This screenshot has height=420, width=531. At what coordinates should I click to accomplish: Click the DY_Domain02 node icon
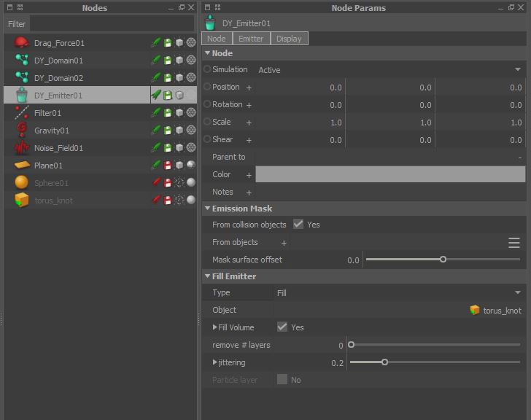(22, 77)
